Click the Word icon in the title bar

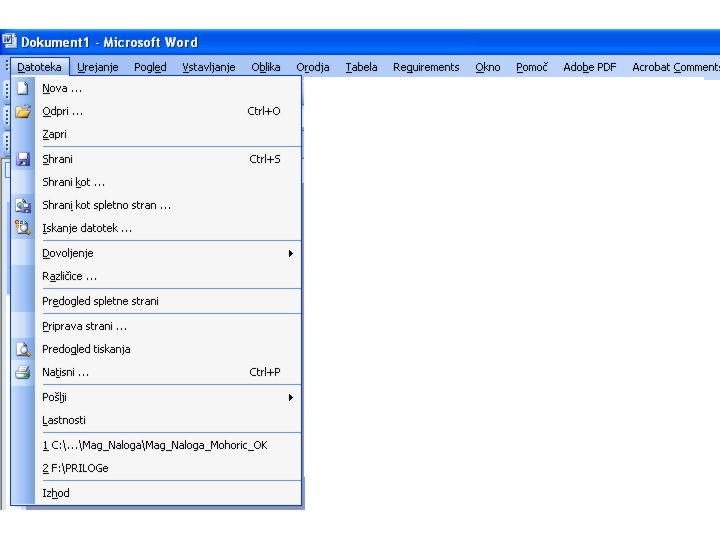tap(9, 42)
